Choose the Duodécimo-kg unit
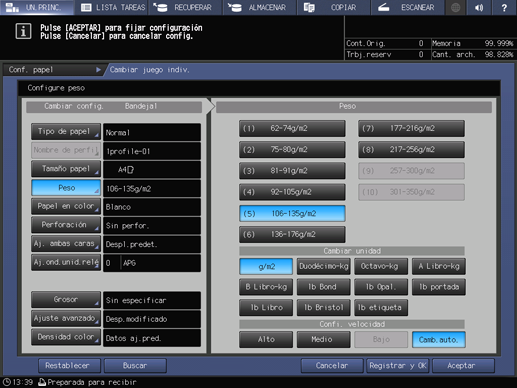 tap(324, 266)
